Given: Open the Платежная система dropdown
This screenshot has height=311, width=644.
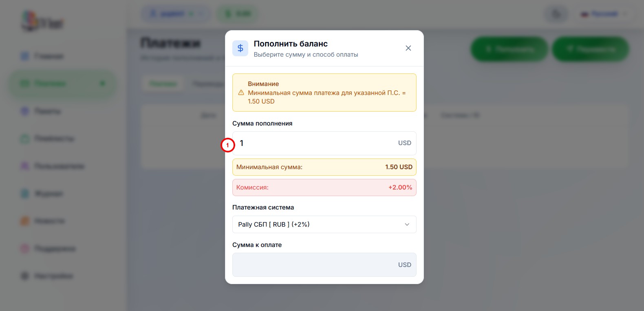Looking at the screenshot, I should point(324,225).
